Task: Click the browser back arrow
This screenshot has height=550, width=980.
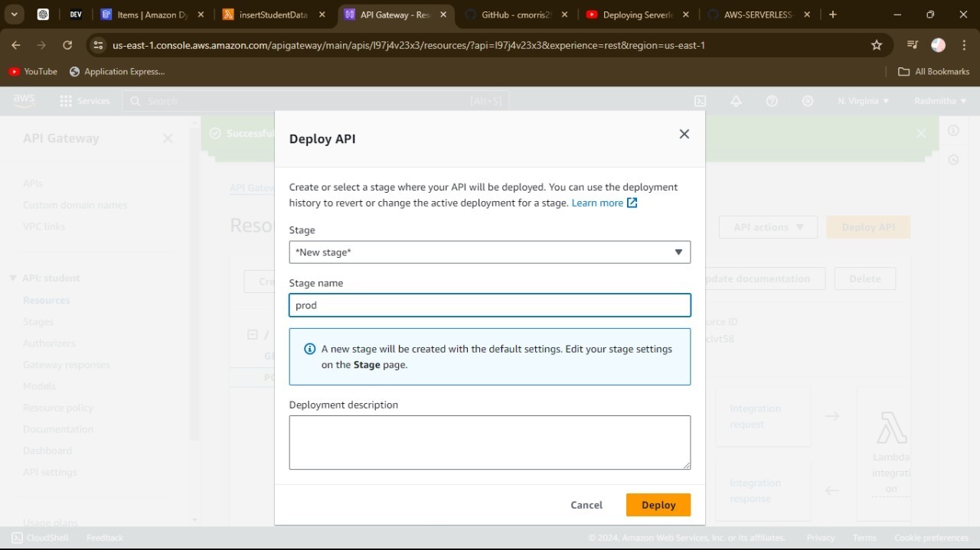Action: tap(16, 45)
